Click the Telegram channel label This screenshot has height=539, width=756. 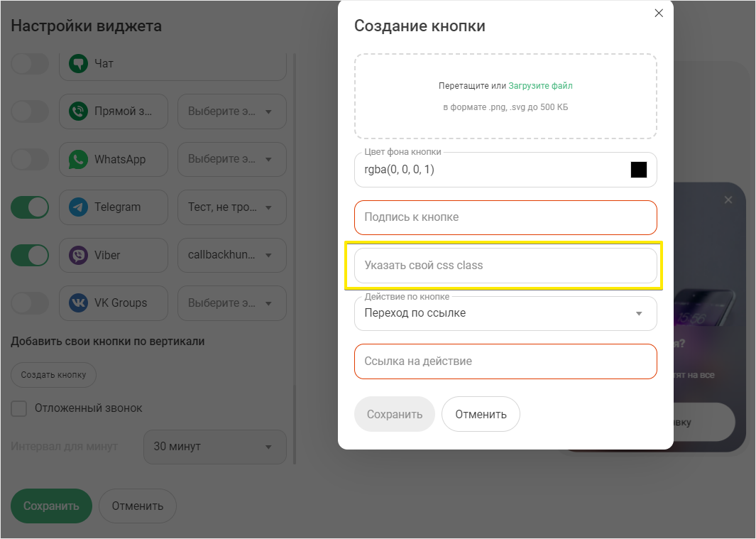click(x=118, y=207)
